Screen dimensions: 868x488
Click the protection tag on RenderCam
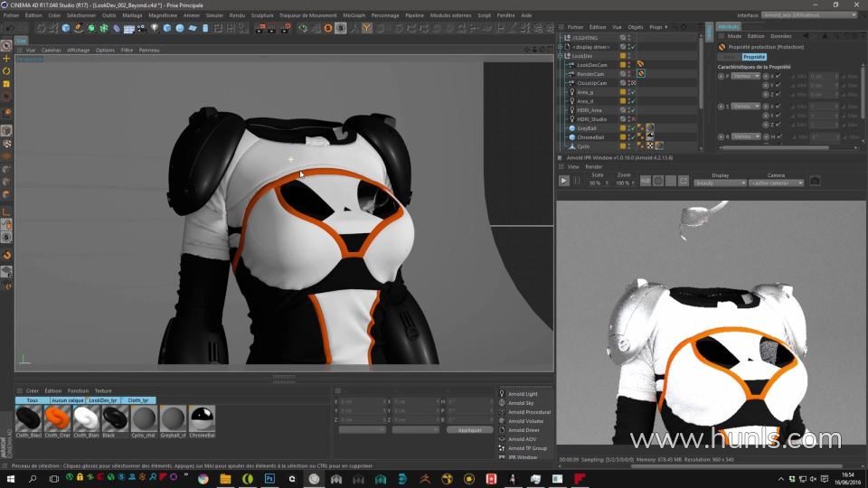640,73
